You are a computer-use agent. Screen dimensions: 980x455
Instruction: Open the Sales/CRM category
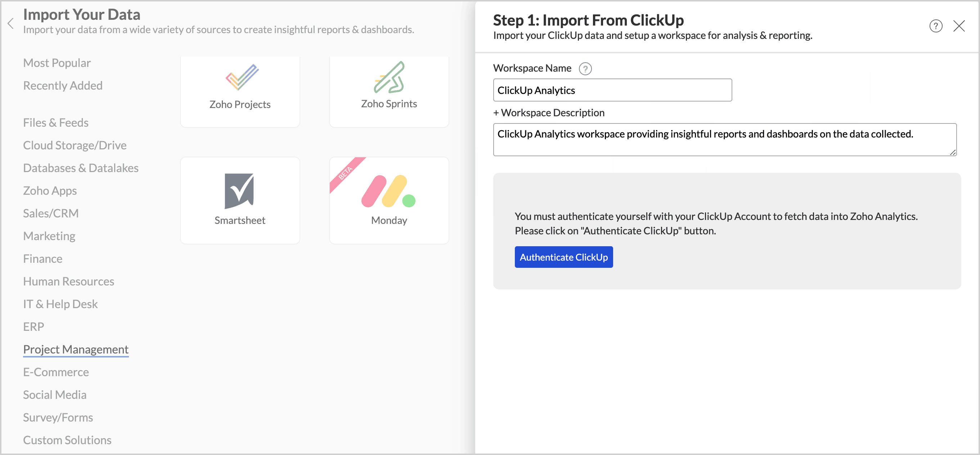(x=51, y=213)
